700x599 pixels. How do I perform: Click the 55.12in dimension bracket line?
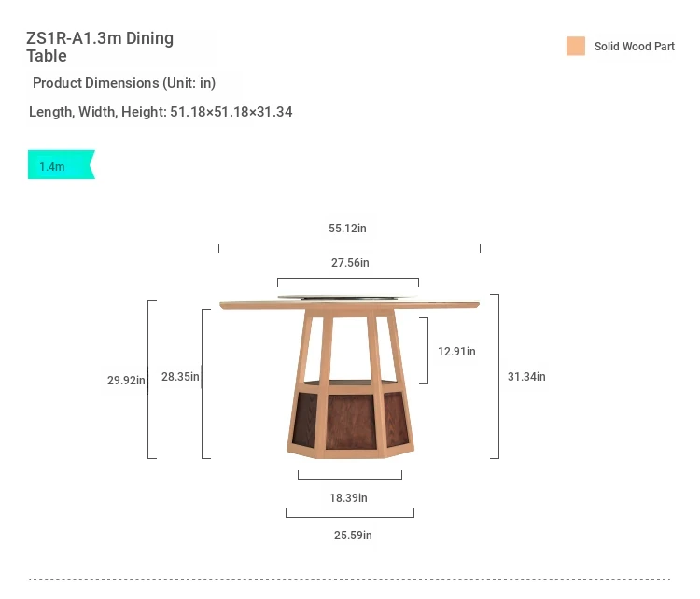coord(350,244)
